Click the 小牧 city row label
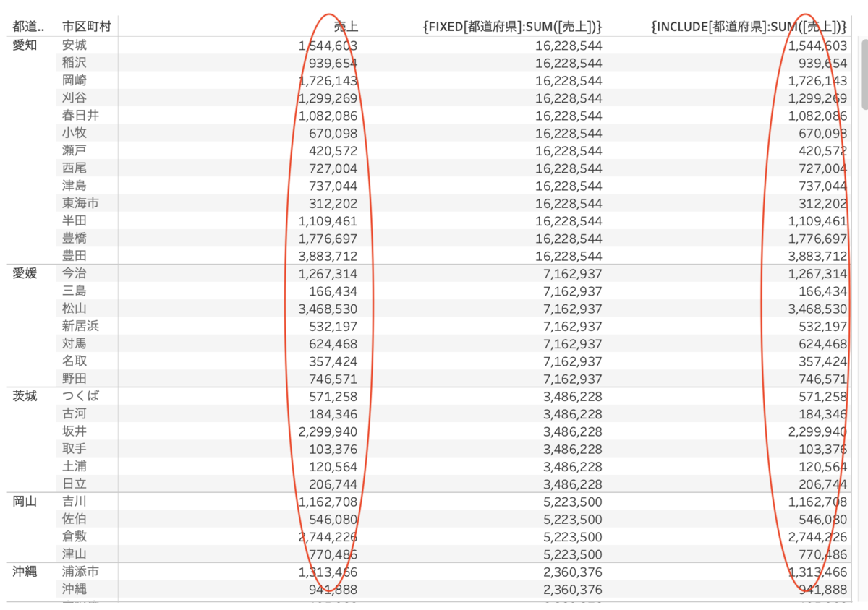This screenshot has width=868, height=610. click(x=74, y=133)
